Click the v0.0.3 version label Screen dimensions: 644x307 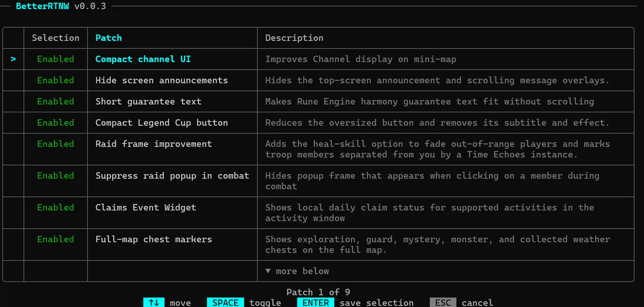90,6
